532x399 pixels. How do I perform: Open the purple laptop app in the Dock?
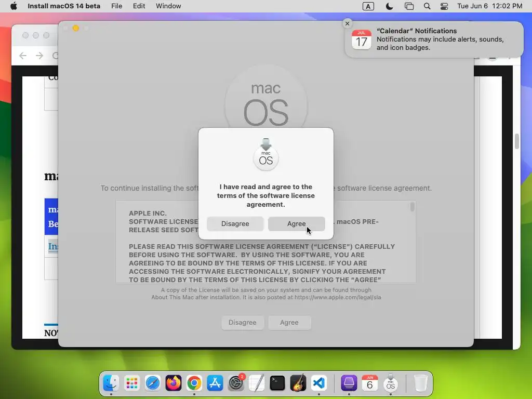pyautogui.click(x=349, y=383)
